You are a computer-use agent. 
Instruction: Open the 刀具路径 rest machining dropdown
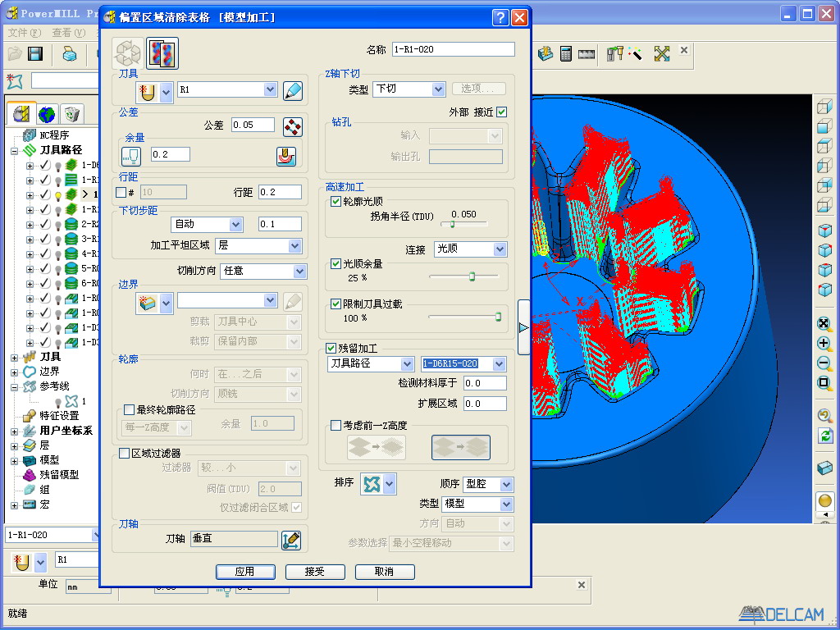[407, 364]
